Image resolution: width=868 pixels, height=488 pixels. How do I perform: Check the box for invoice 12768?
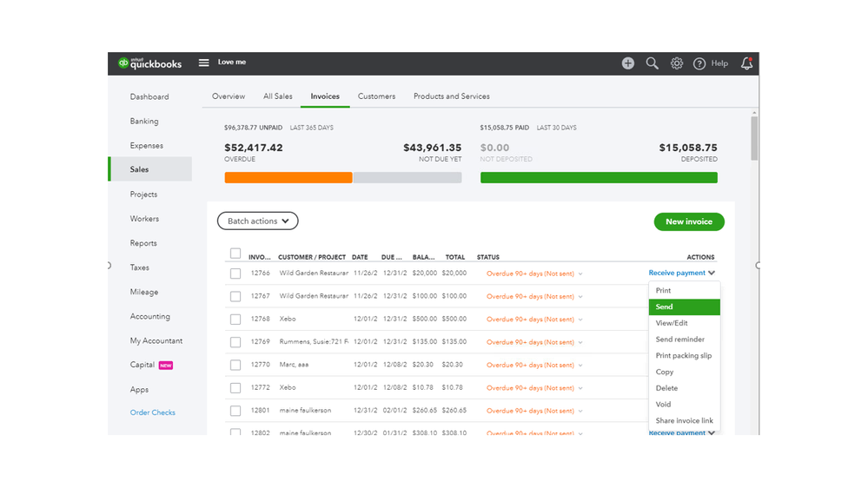click(x=235, y=320)
